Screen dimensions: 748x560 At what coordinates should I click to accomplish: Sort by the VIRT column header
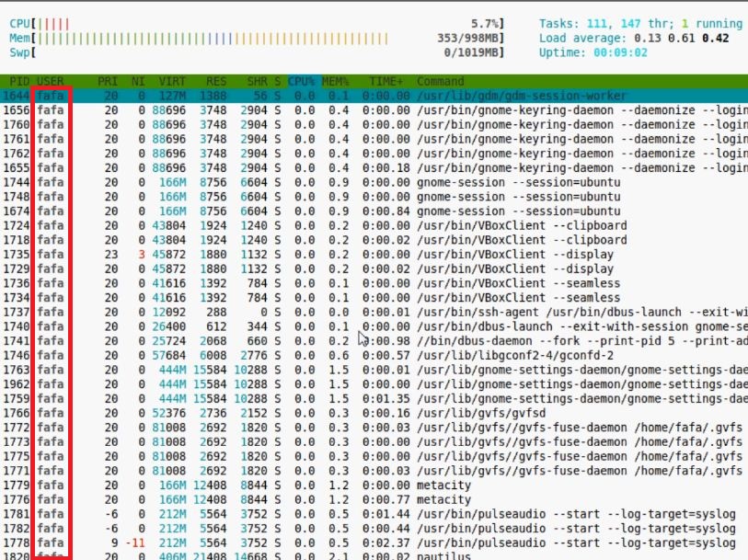(x=172, y=82)
